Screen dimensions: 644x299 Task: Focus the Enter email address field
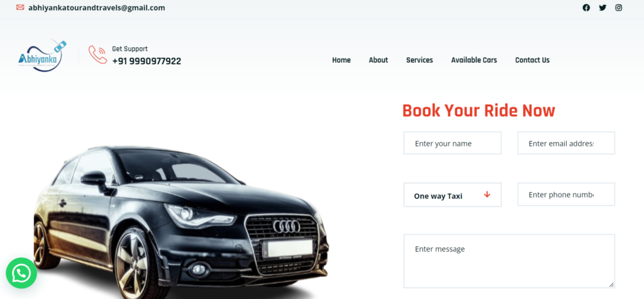[x=566, y=143]
